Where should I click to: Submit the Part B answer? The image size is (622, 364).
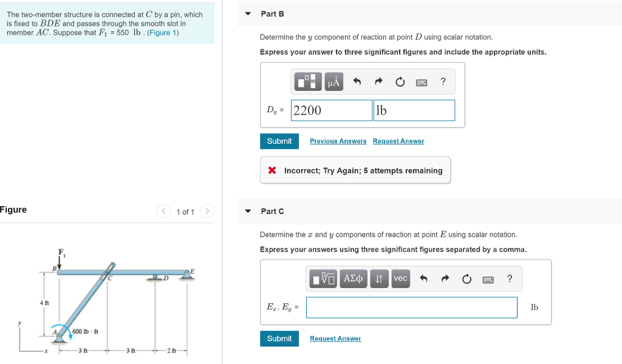(279, 141)
